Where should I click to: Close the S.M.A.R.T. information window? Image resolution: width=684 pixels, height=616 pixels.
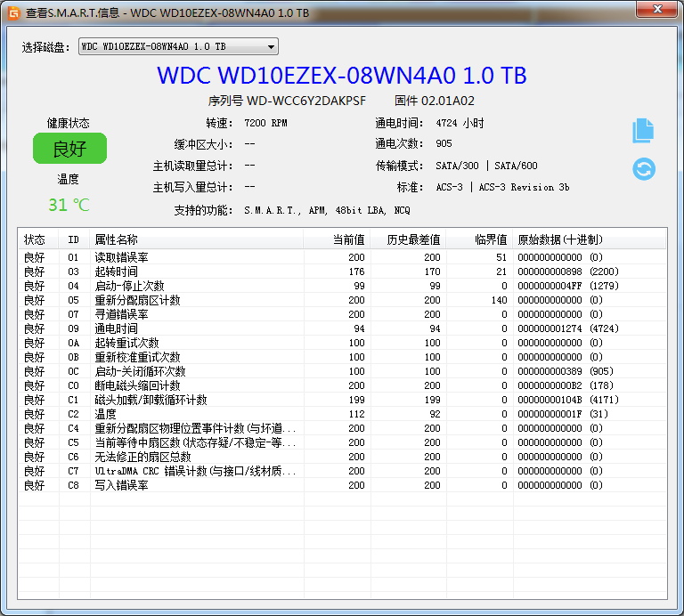pos(657,9)
